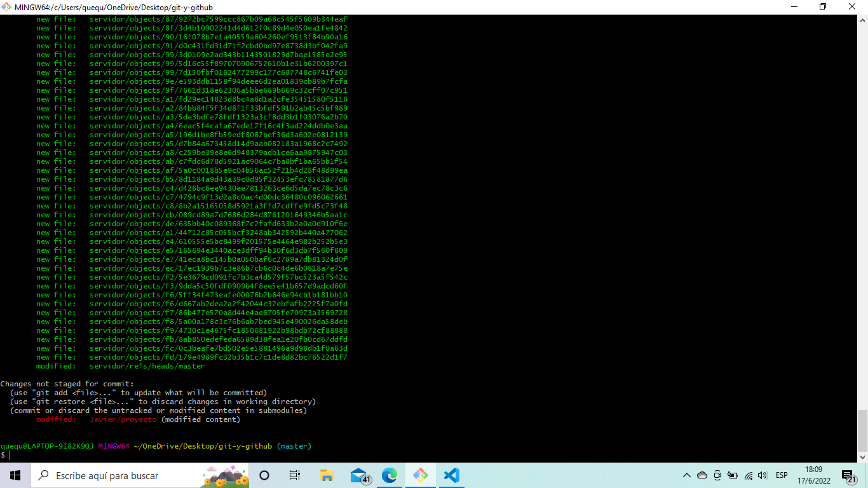Click the terminal scrollbar up arrow
This screenshot has height=488, width=868.
862,20
